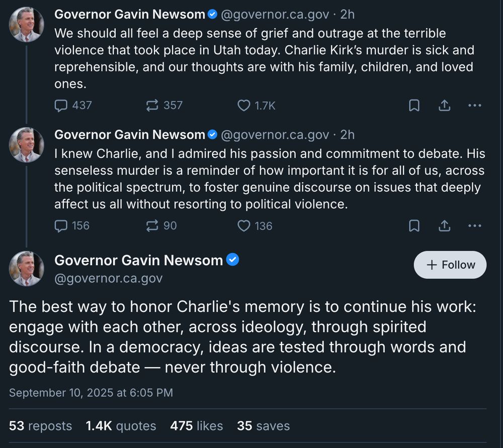Open the 35 saves count

point(263,426)
